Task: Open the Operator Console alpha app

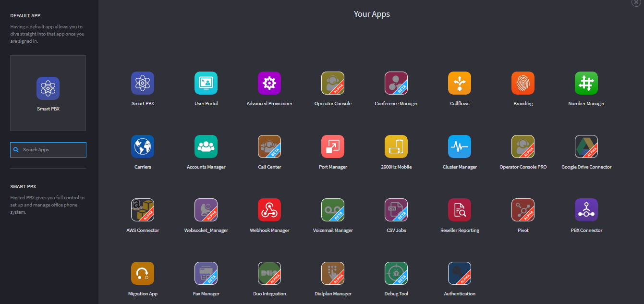Action: [x=333, y=83]
